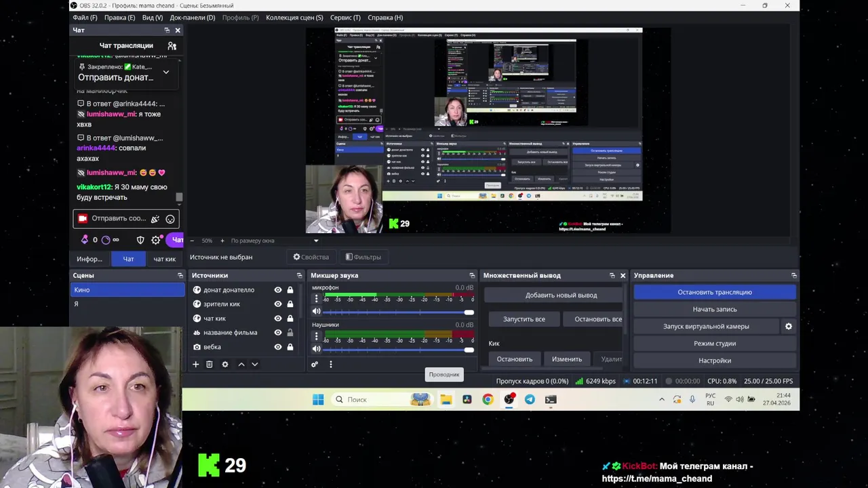This screenshot has height=488, width=868.
Task: Open the Правка menu
Action: (120, 18)
